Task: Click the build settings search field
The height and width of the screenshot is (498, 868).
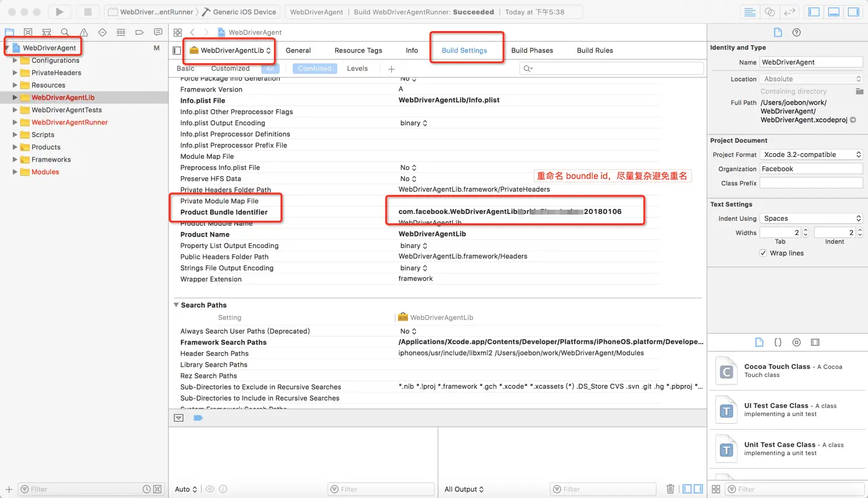Action: [x=611, y=69]
